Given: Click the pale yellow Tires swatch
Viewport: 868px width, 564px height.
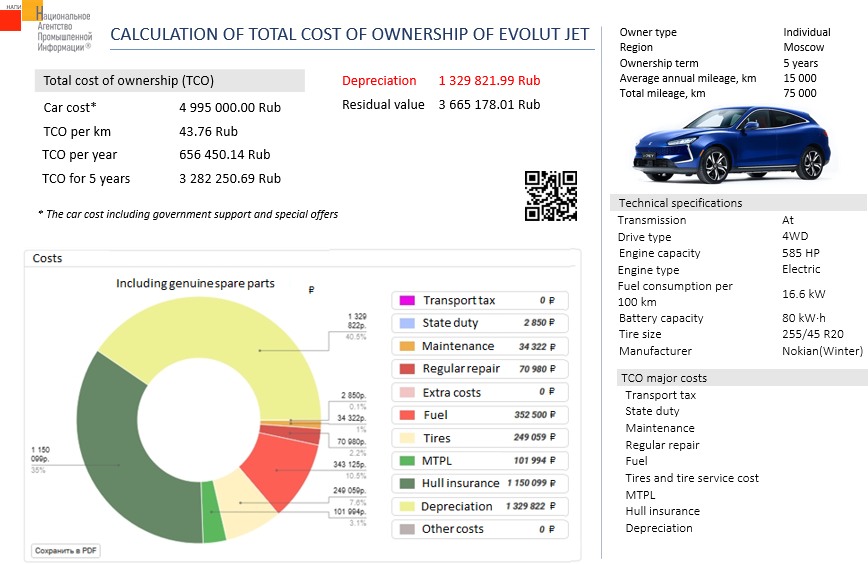Looking at the screenshot, I should (x=407, y=438).
